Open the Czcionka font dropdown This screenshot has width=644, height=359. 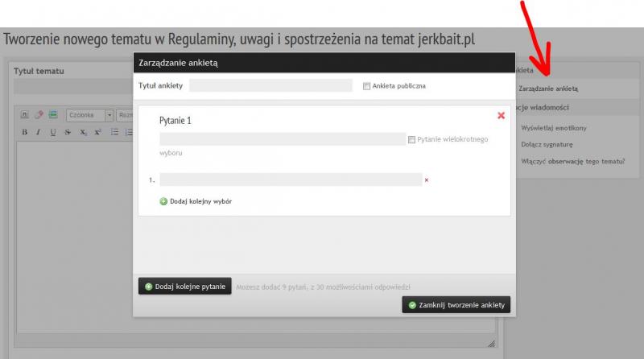point(89,114)
